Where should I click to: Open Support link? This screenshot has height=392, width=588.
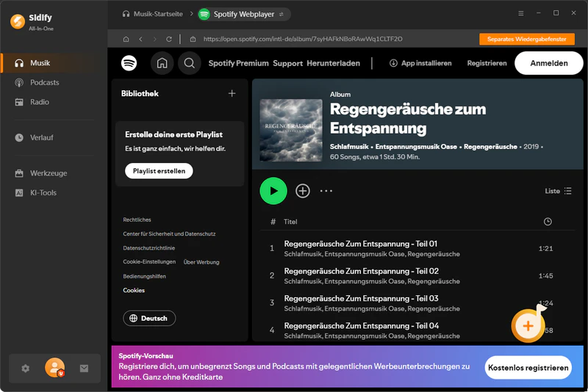pos(287,63)
